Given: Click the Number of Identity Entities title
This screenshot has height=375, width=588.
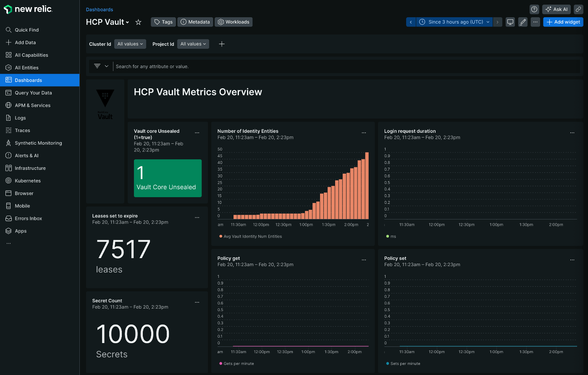Looking at the screenshot, I should point(248,131).
